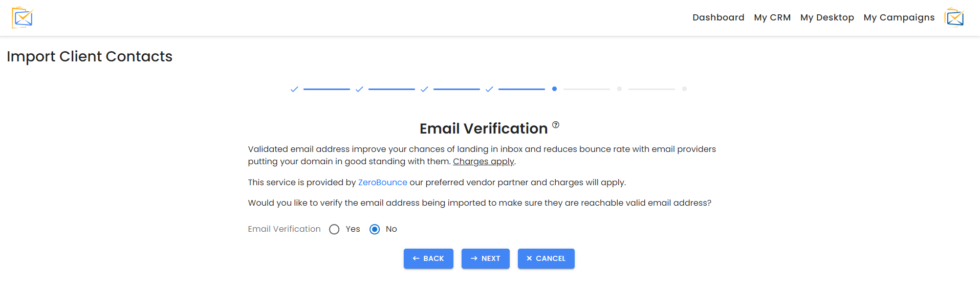Click the BACK button
Screen dimensions: 980x286
pyautogui.click(x=428, y=258)
